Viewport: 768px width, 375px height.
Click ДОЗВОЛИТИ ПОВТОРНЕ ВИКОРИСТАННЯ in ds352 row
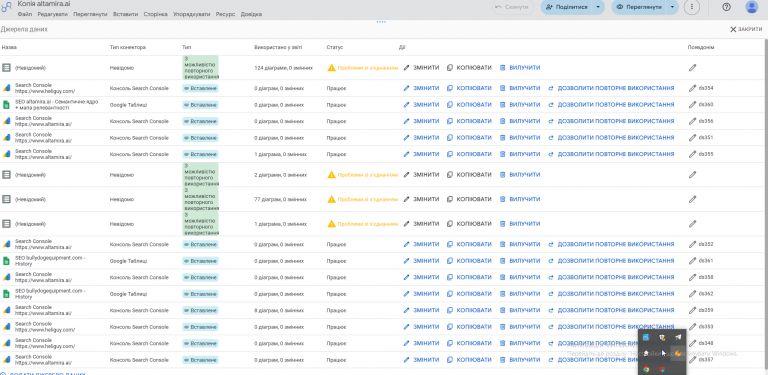[611, 244]
